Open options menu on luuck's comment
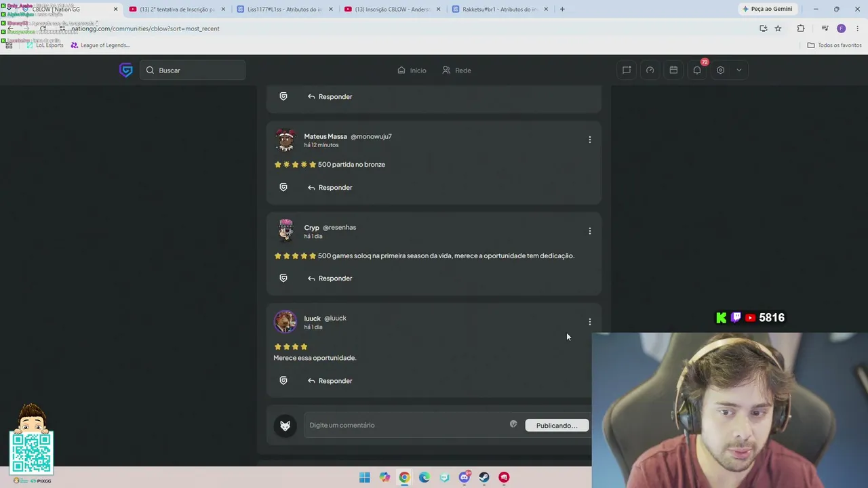Screen dimensions: 868x488 point(589,321)
